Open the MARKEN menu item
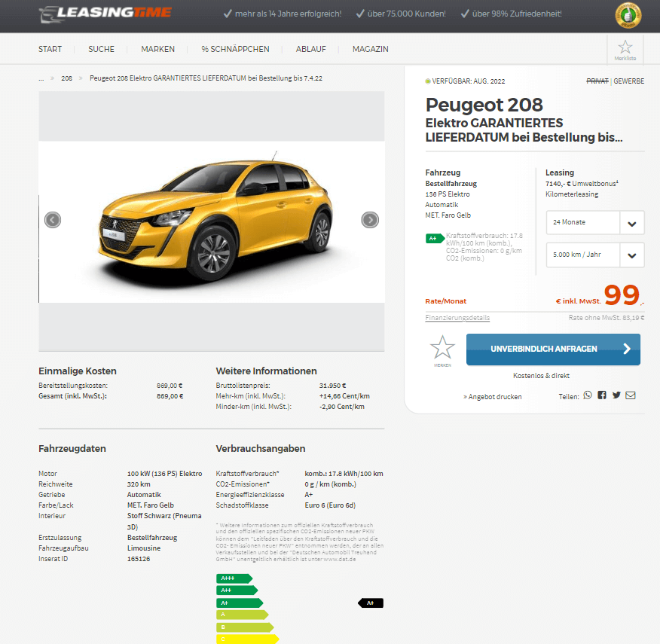The image size is (660, 644). click(158, 49)
